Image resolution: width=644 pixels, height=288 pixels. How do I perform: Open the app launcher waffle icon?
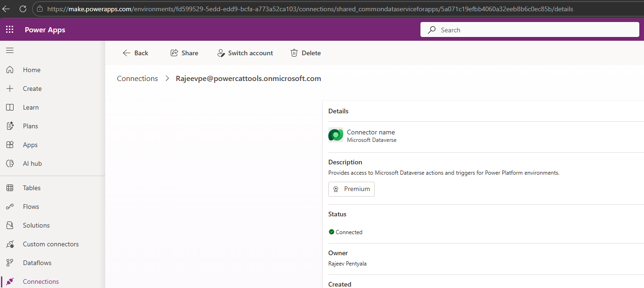coord(10,30)
